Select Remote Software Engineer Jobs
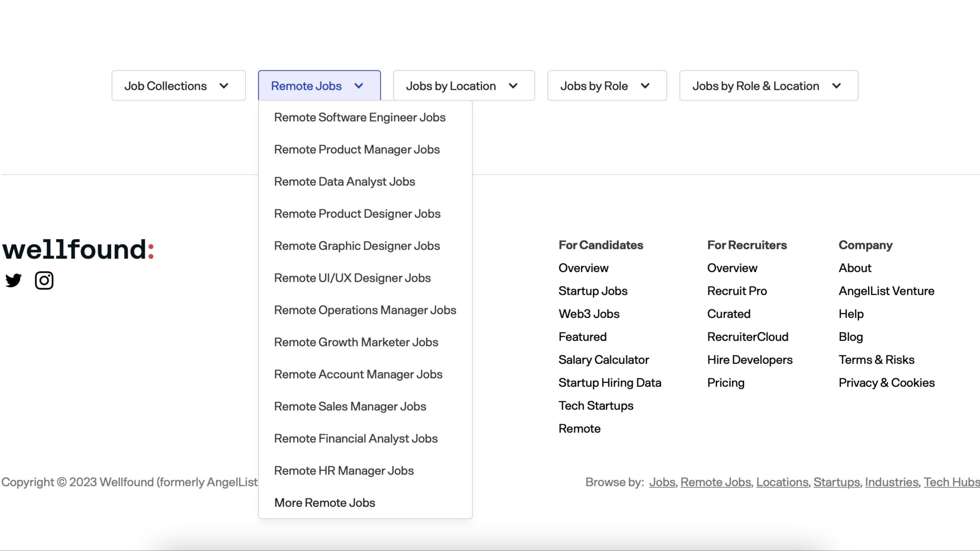 (360, 117)
